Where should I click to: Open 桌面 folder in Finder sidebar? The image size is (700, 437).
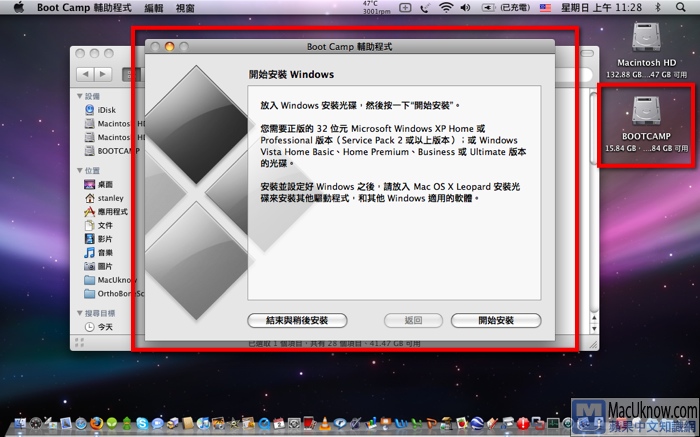coord(105,185)
